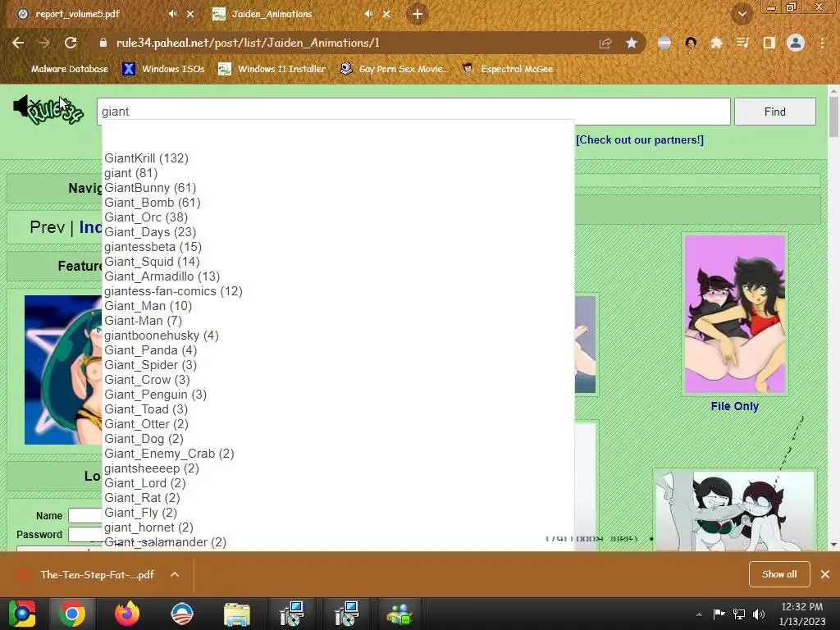Select 'Giant_Bomb (61)' suggestion
The image size is (840, 630).
coord(152,203)
